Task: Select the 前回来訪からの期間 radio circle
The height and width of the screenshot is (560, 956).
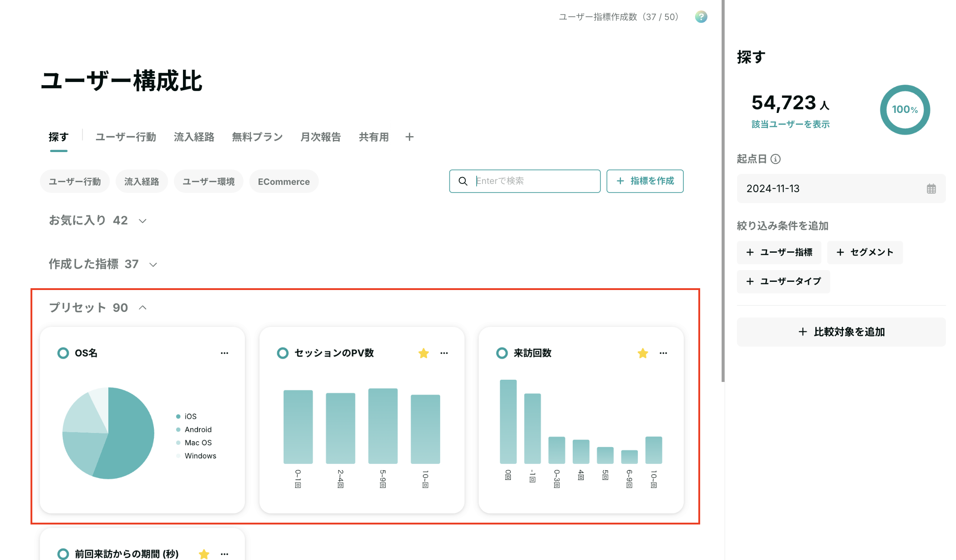Action: [63, 554]
